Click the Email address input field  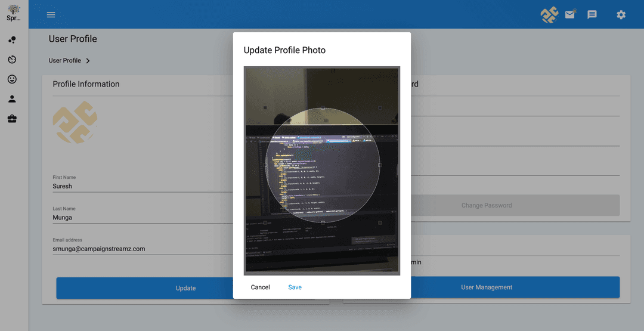click(x=143, y=249)
